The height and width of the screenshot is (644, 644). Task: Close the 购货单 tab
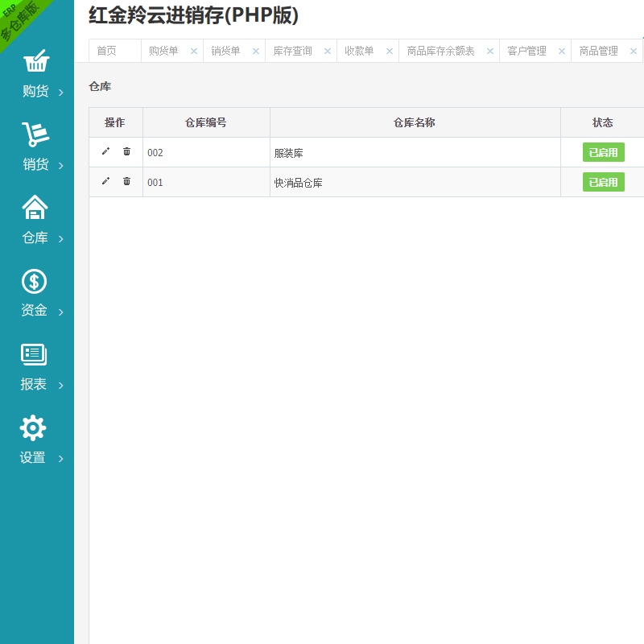coord(193,51)
